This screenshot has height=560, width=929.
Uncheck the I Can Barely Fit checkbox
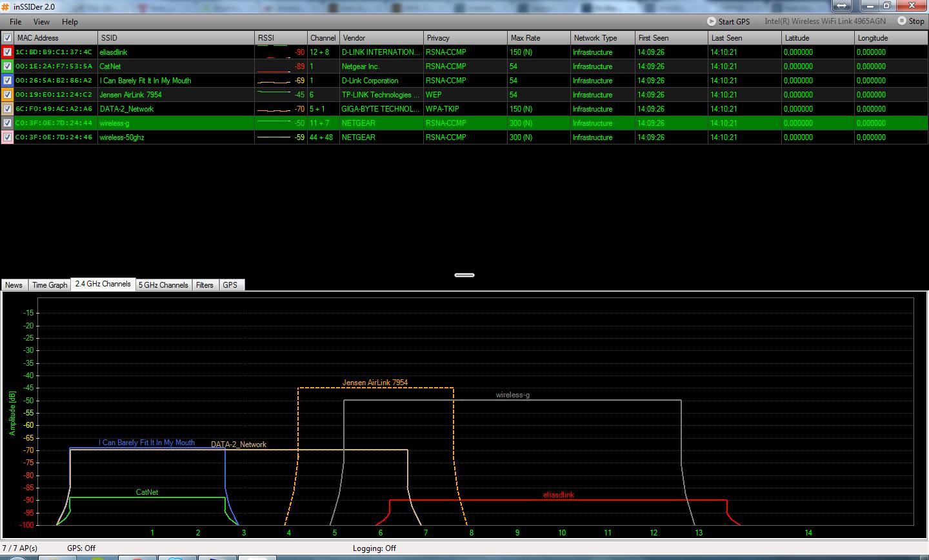coord(7,81)
